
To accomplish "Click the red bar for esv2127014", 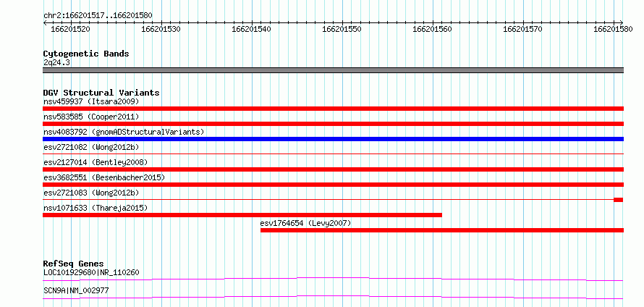I will click(333, 169).
